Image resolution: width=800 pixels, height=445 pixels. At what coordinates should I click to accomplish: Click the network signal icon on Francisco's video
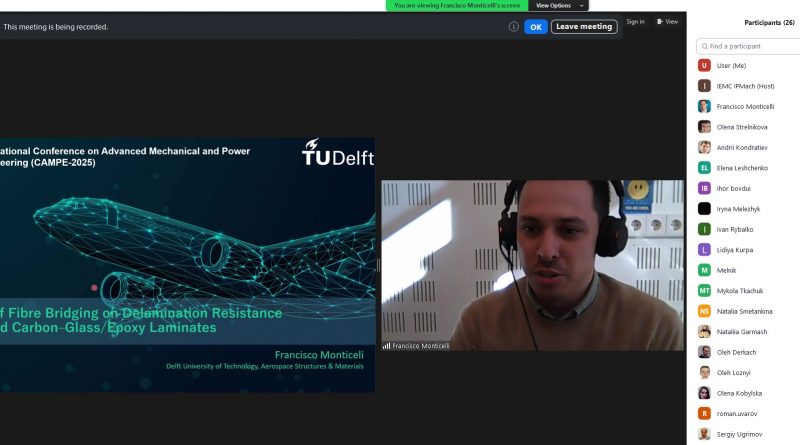click(386, 346)
